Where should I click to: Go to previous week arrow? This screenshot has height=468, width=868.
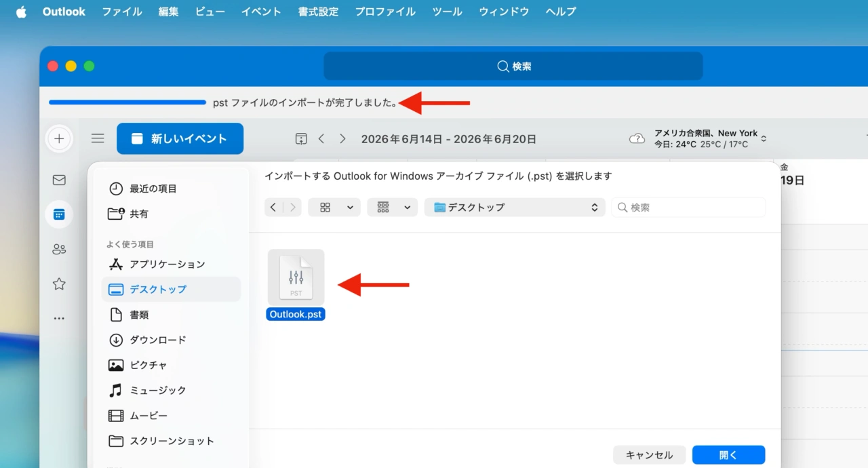pos(321,138)
